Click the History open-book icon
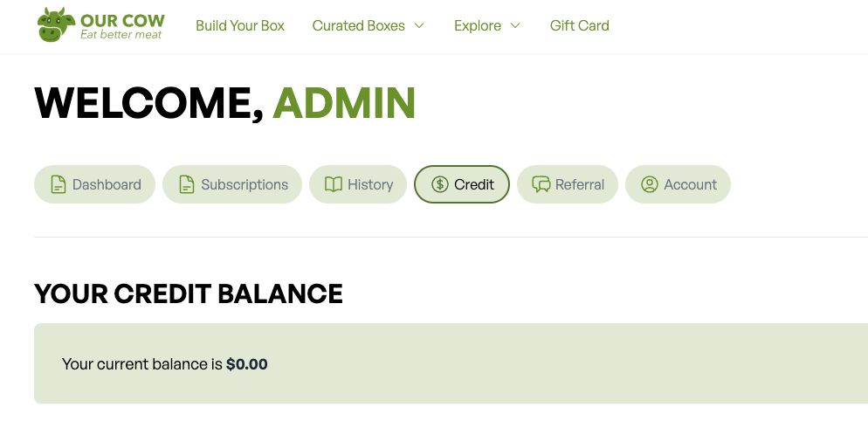The image size is (868, 421). pos(334,184)
